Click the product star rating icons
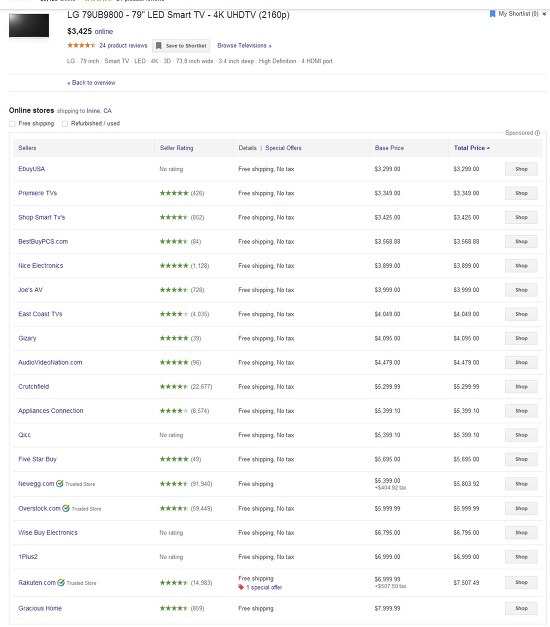Viewport: 550px width, 627px height. pos(81,46)
